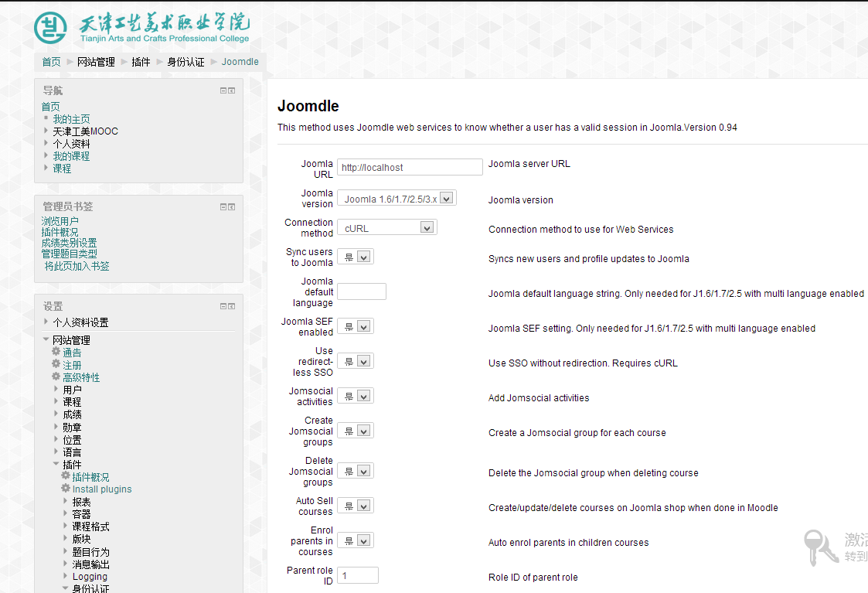This screenshot has height=593, width=868.
Task: Hide the 导航 block with its collapse icon
Action: pos(223,90)
